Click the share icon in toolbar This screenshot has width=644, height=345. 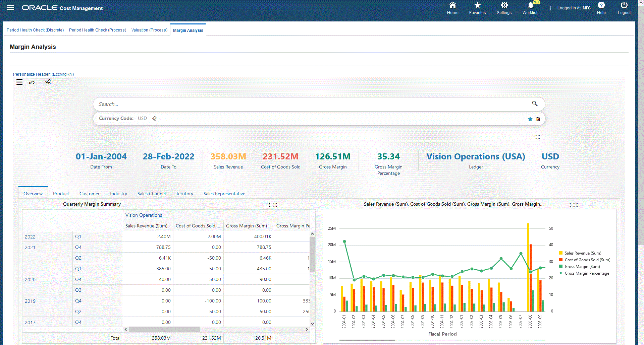tap(48, 82)
